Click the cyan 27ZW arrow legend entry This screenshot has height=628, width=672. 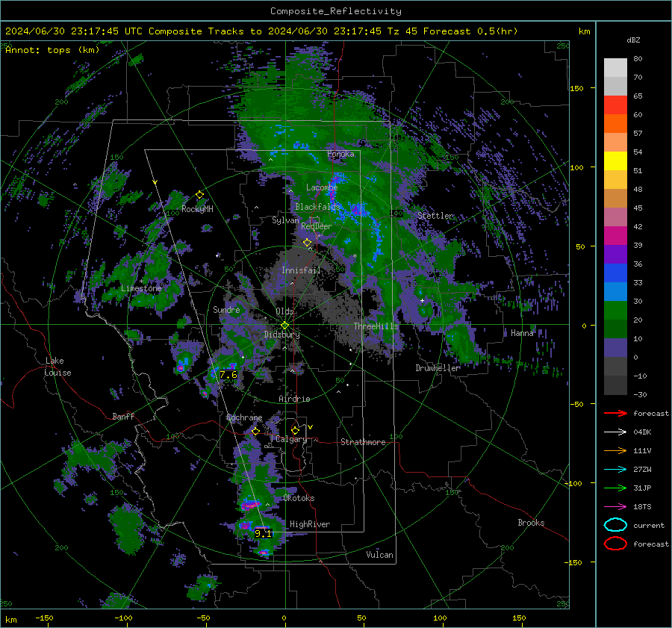[615, 470]
